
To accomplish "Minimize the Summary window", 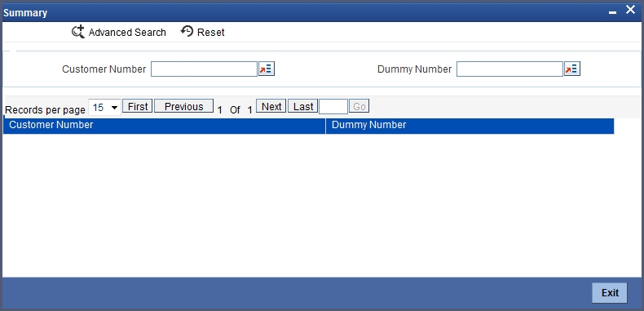I will click(x=612, y=12).
